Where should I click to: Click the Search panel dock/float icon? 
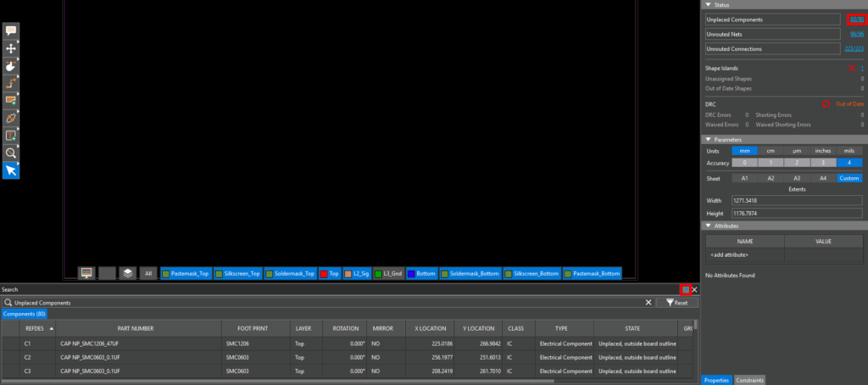pyautogui.click(x=686, y=290)
